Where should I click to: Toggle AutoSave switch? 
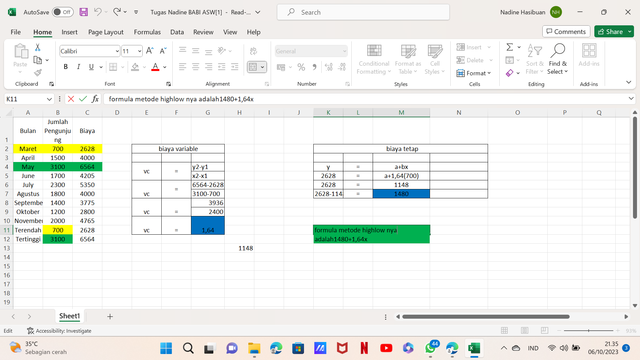click(x=62, y=12)
